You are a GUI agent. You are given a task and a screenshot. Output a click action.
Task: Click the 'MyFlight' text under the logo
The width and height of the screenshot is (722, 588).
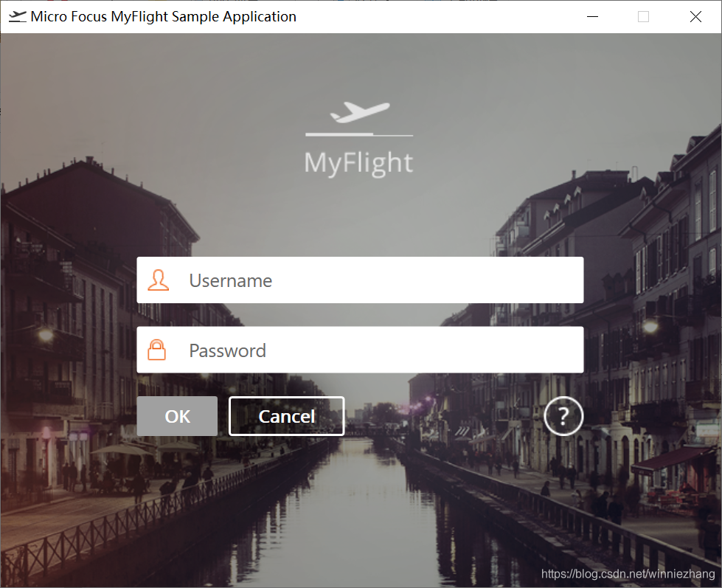point(358,163)
